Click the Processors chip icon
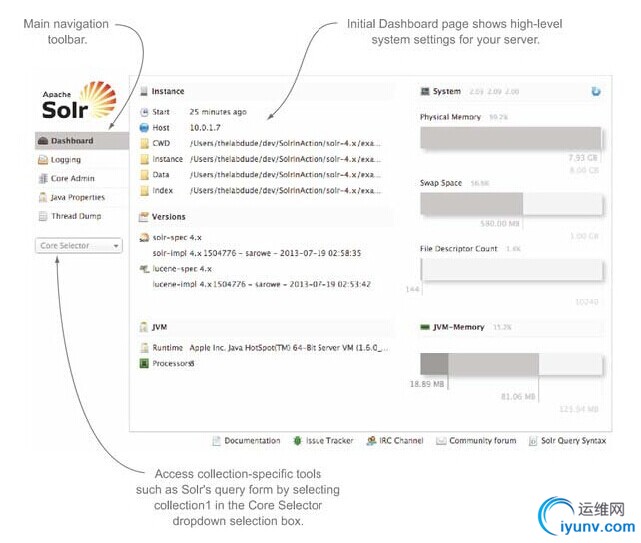Screen dimensions: 641x543 [x=144, y=363]
